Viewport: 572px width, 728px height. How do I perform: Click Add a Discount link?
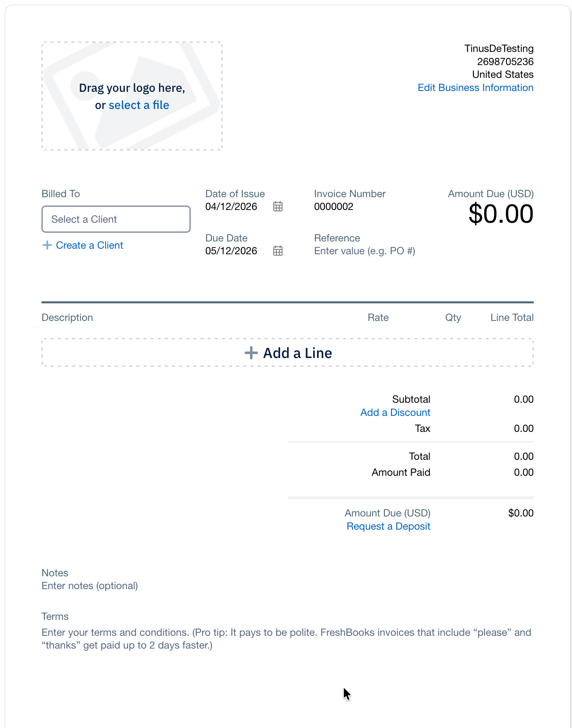tap(395, 413)
